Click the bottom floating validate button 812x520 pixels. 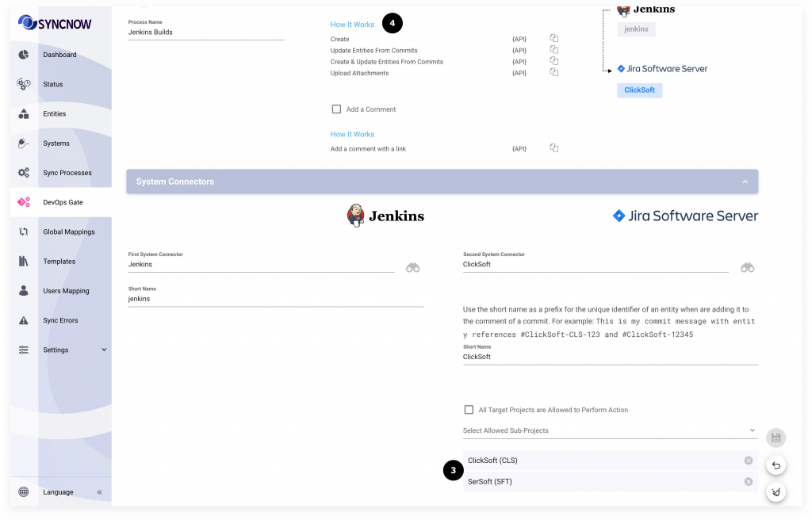776,492
